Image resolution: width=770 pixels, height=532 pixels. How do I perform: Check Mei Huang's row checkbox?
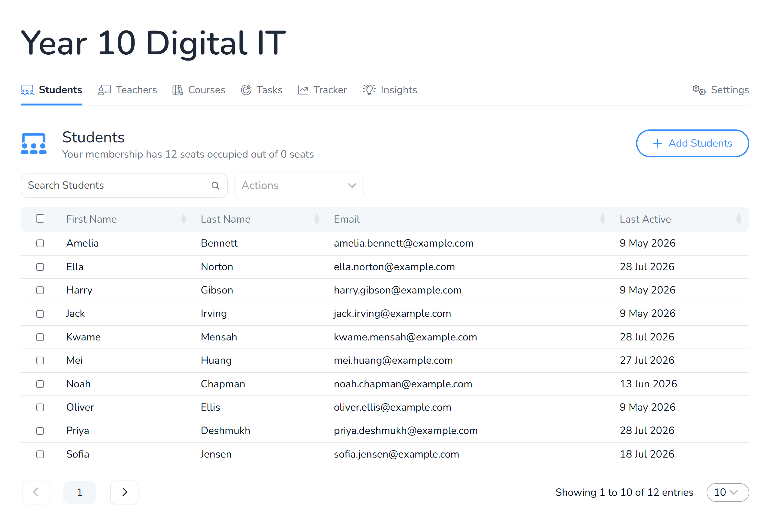pos(40,361)
